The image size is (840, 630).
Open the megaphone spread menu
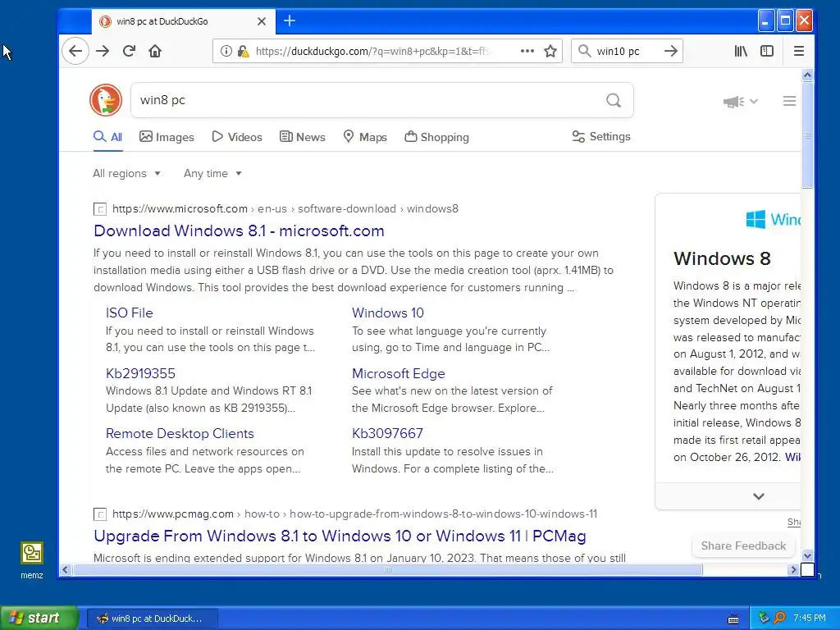click(741, 101)
